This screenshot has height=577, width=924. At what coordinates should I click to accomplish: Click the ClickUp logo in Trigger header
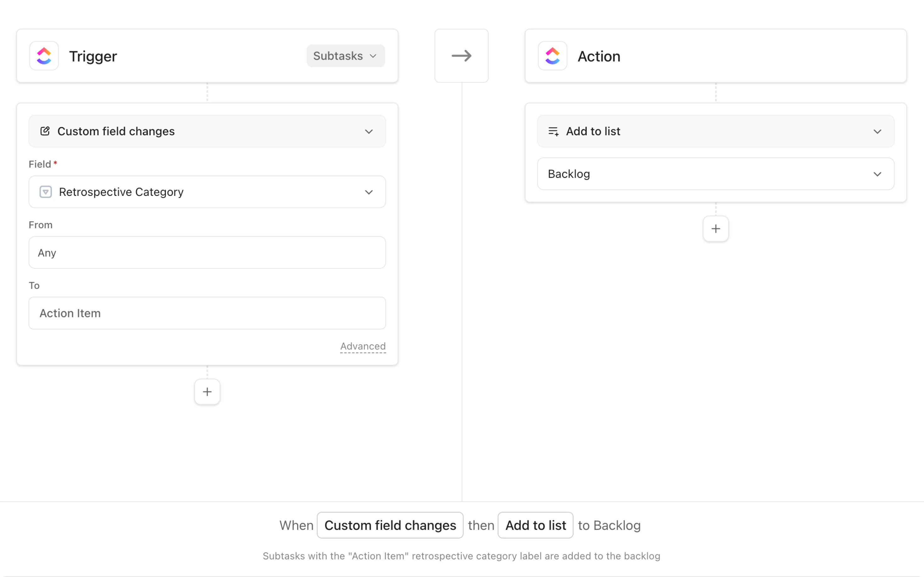click(x=44, y=56)
